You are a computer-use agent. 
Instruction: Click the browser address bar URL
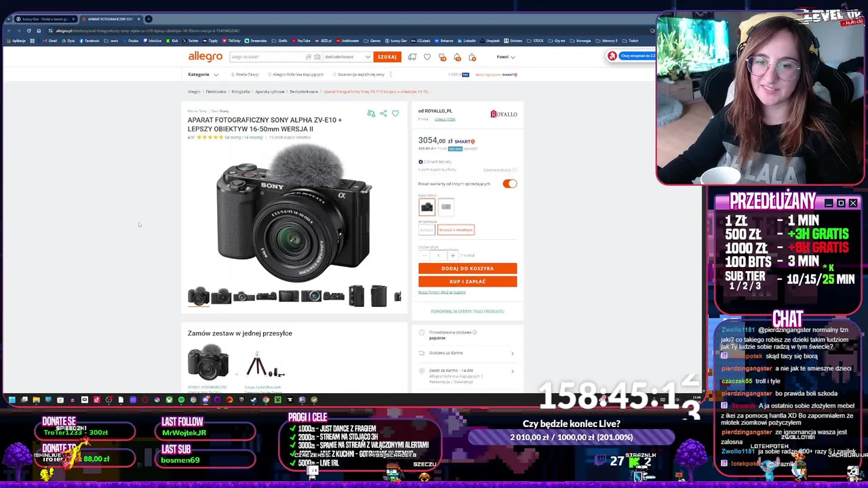(x=147, y=30)
